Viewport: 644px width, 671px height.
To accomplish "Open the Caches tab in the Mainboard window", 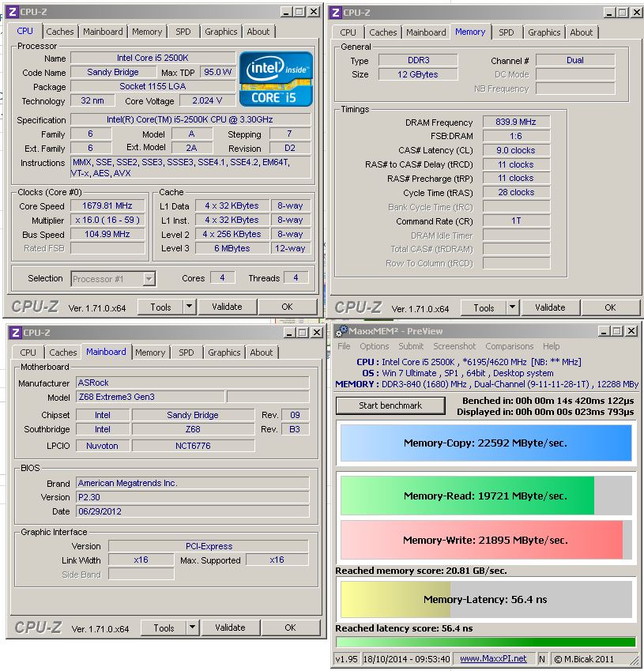I will pyautogui.click(x=63, y=352).
